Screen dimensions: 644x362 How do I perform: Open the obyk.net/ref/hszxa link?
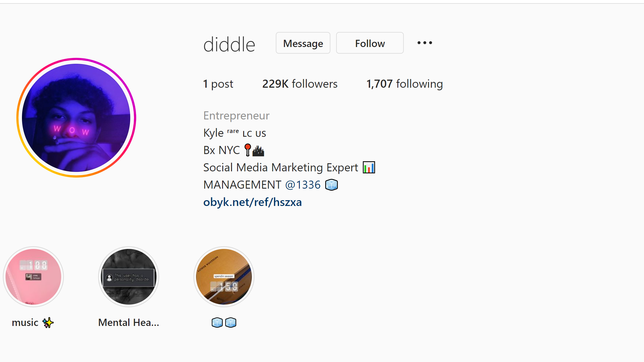[x=252, y=202]
